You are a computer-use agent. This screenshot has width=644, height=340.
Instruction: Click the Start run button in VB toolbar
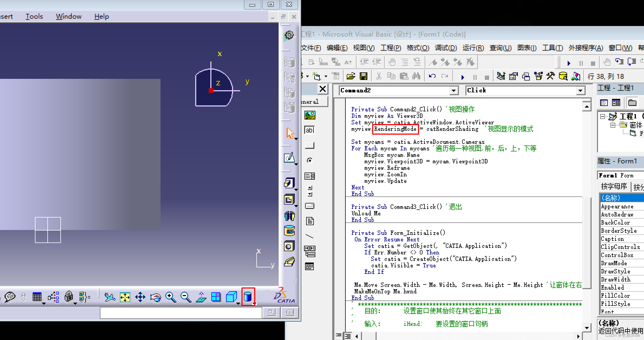pyautogui.click(x=463, y=77)
